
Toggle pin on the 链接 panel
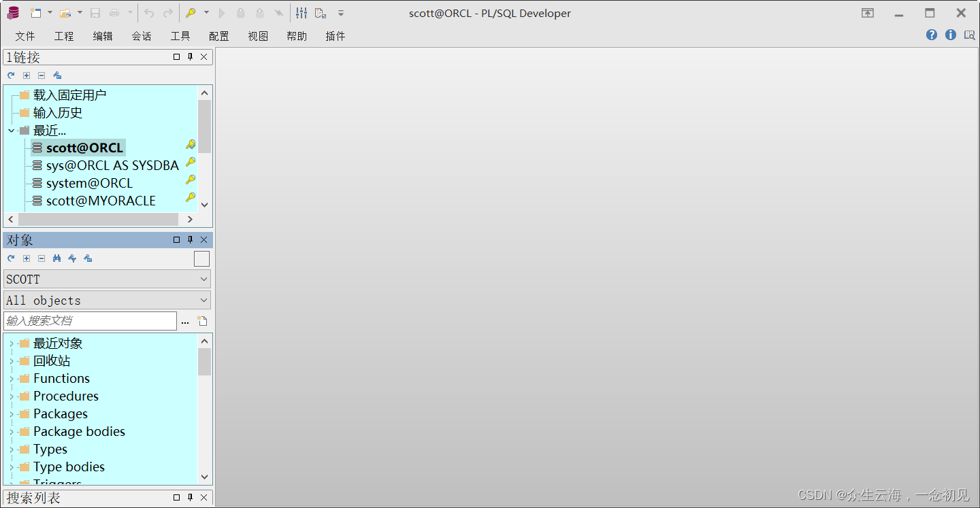[x=191, y=57]
